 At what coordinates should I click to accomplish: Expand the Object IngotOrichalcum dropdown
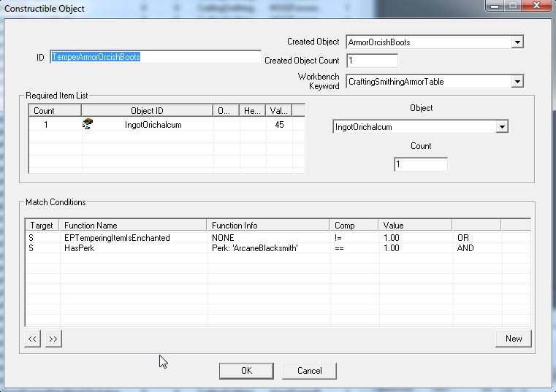pyautogui.click(x=502, y=127)
